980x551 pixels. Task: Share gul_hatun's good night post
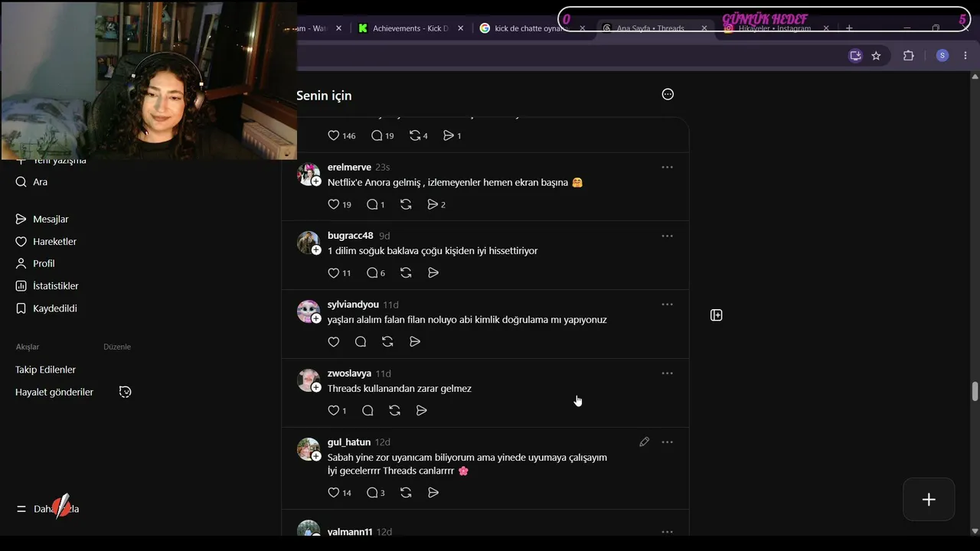433,493
